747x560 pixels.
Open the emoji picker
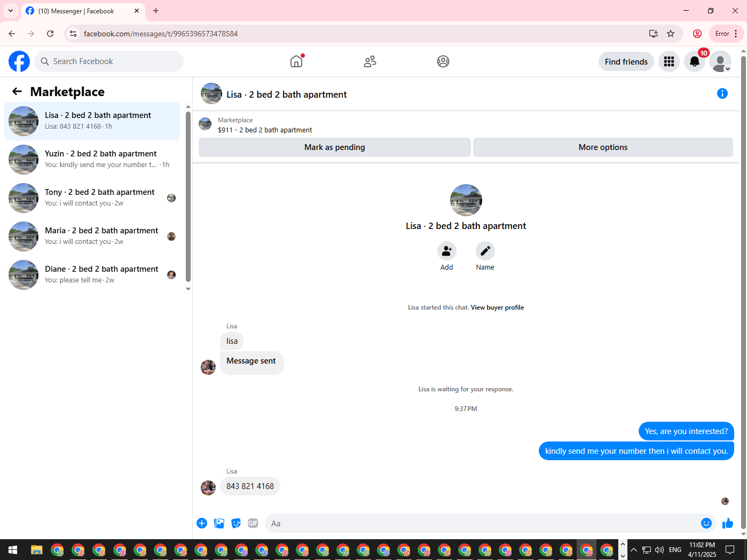(706, 523)
